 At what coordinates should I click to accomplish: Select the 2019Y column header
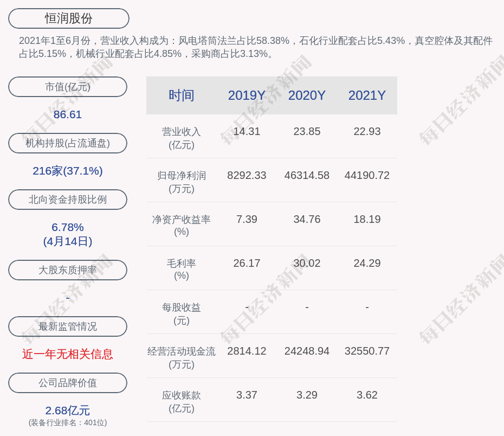pyautogui.click(x=247, y=95)
